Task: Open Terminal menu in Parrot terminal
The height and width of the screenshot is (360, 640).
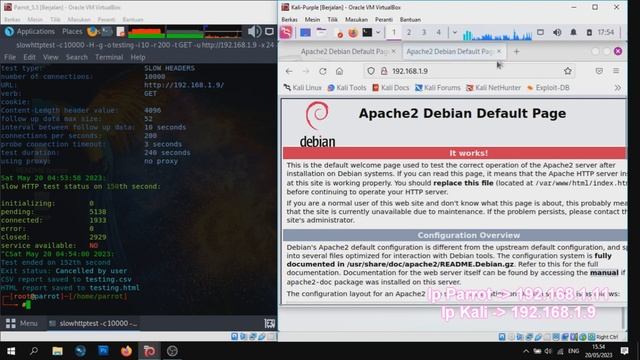Action: (x=109, y=57)
